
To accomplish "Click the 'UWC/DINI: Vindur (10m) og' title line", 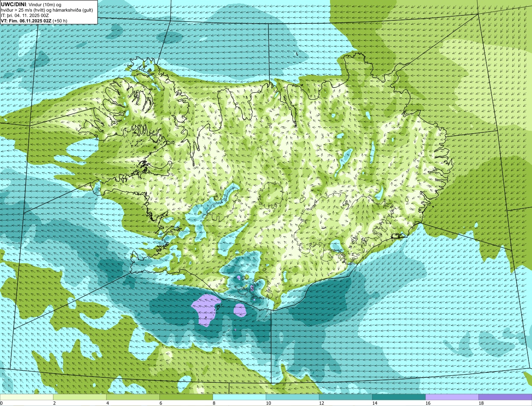I will pyautogui.click(x=31, y=4).
